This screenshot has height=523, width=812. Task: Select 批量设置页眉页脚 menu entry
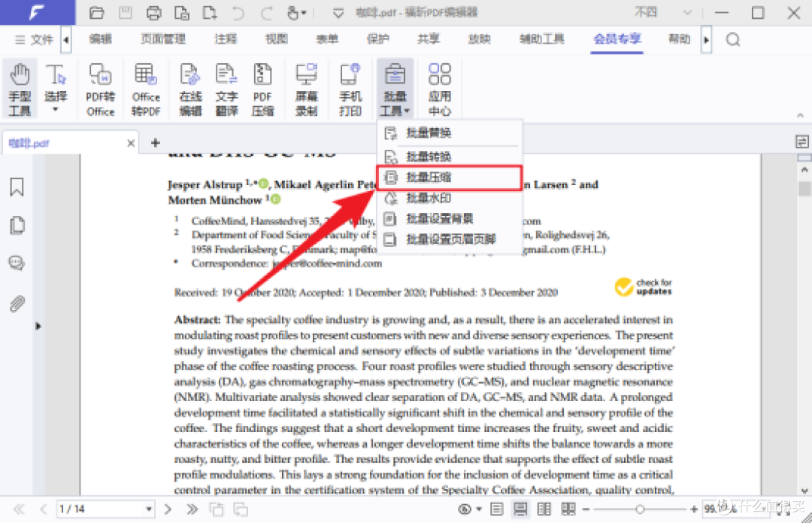pos(450,239)
